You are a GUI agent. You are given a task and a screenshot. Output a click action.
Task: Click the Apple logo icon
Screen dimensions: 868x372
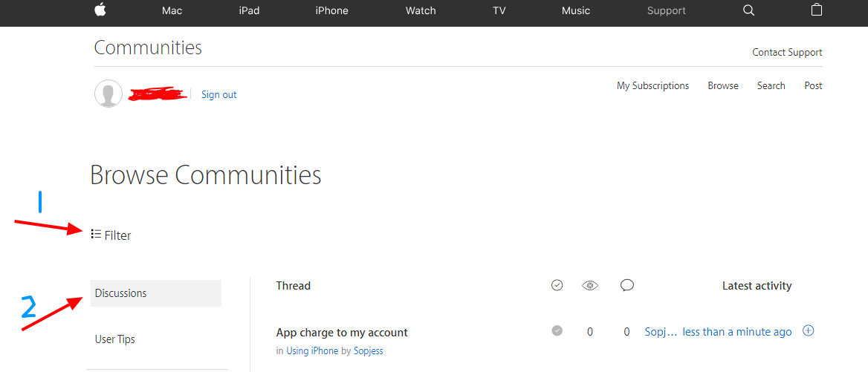tap(100, 10)
